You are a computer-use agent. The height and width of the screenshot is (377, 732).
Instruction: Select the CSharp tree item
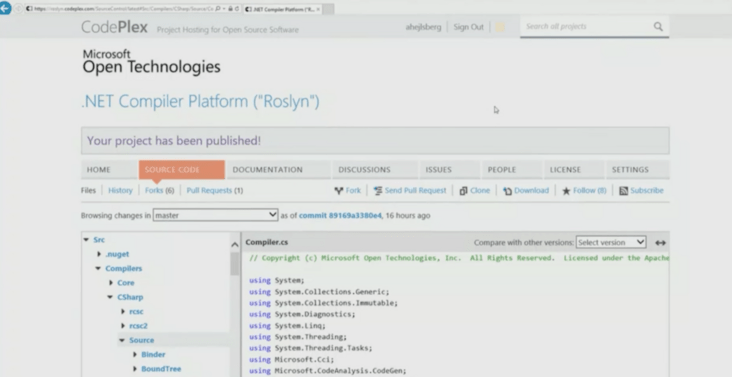tap(130, 297)
